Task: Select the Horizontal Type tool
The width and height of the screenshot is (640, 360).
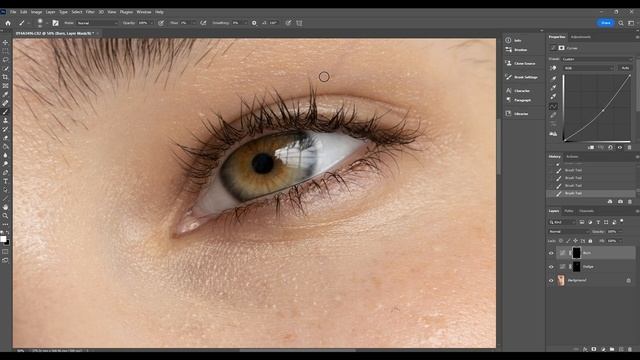Action: tap(5, 181)
